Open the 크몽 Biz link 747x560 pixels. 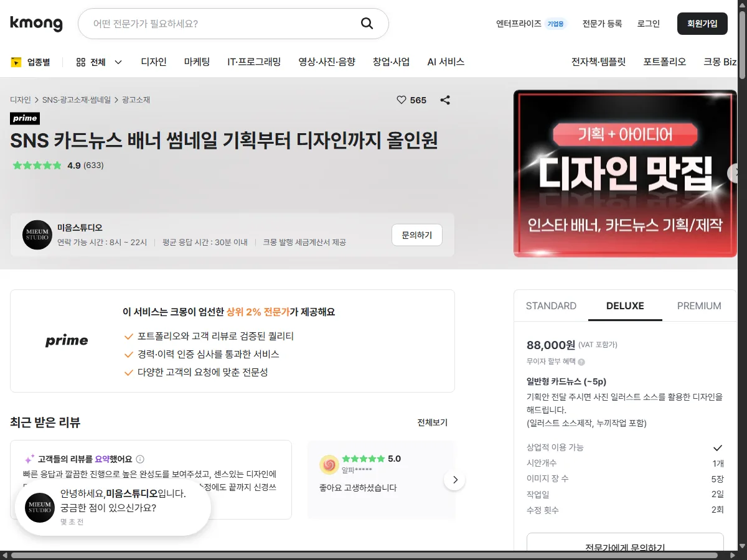tap(720, 62)
